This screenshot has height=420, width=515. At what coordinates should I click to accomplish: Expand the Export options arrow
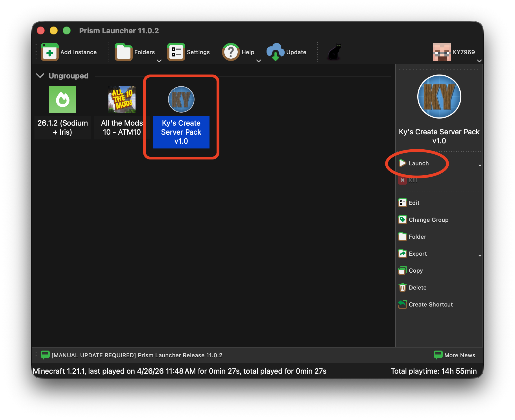point(480,256)
